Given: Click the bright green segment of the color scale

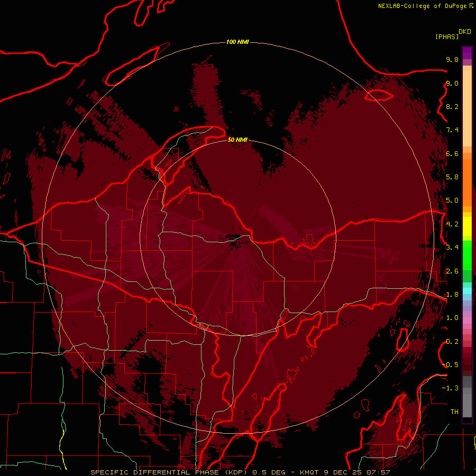Looking at the screenshot, I should coord(467,257).
